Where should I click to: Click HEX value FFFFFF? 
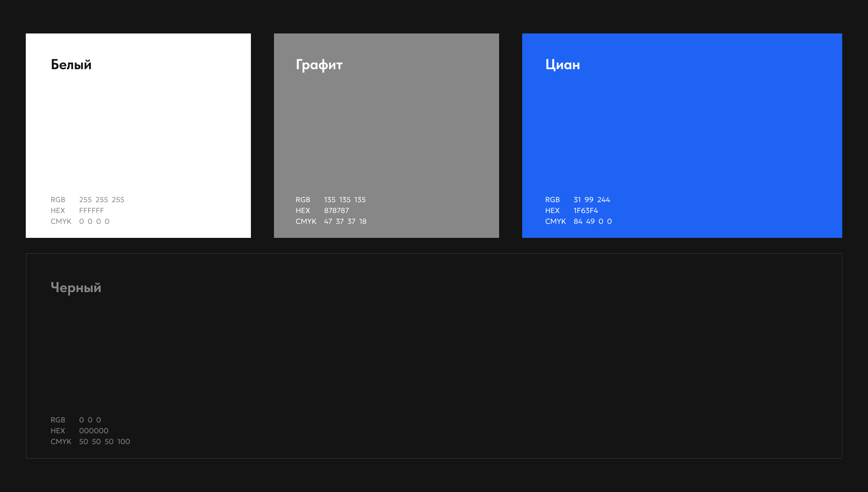coord(91,211)
